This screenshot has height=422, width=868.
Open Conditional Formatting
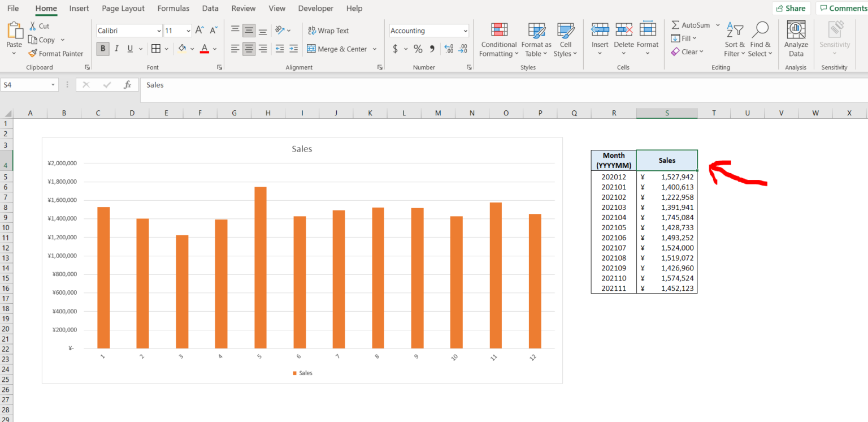tap(498, 38)
